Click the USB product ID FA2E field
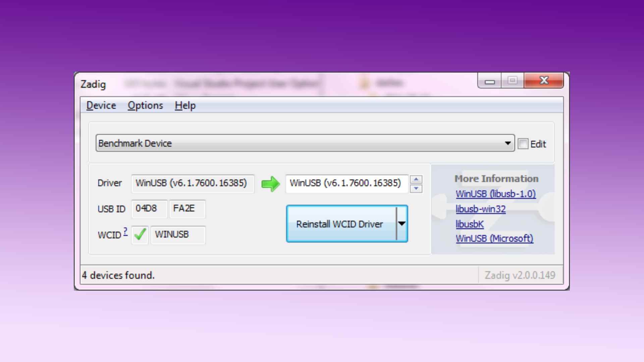 (x=187, y=209)
